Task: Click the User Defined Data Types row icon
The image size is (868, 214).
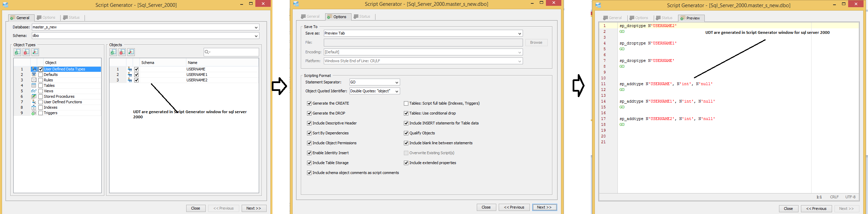Action: 34,69
